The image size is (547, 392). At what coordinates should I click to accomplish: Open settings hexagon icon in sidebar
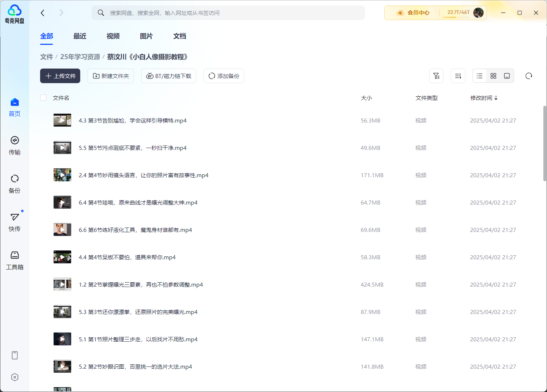pyautogui.click(x=15, y=377)
